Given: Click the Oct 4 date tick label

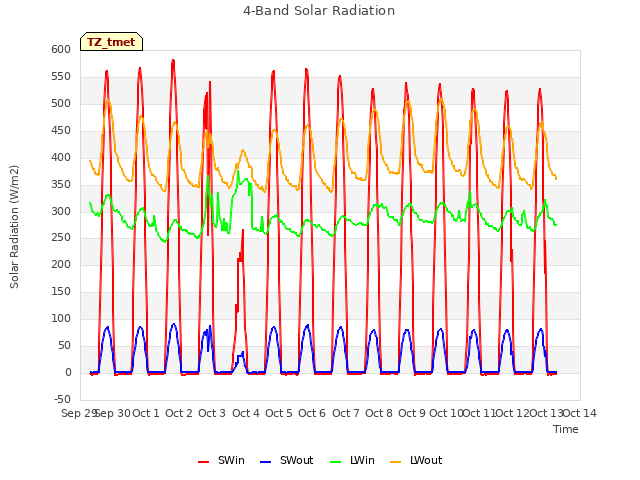Looking at the screenshot, I should pos(246,413).
